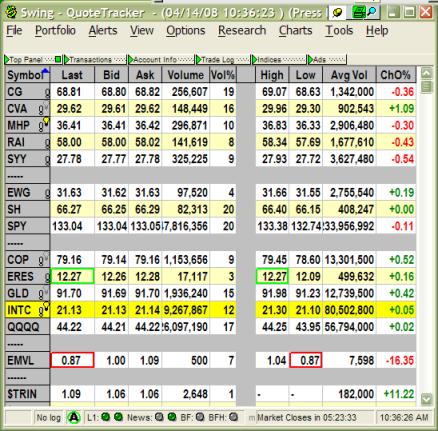Sort by the Volume column header
438x431 pixels.
coord(186,75)
